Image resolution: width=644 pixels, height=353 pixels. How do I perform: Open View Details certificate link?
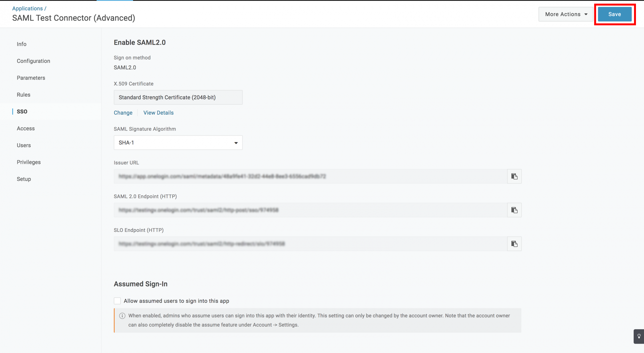(158, 113)
